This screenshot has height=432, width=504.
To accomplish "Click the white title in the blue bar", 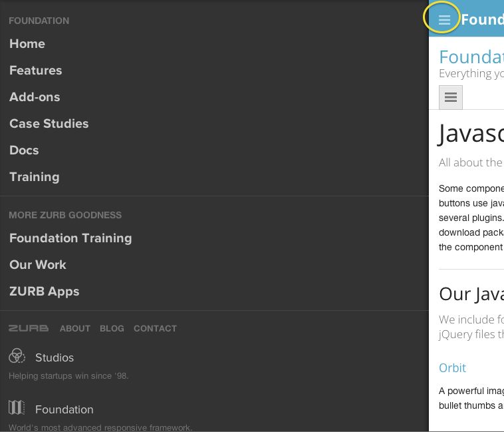I will pyautogui.click(x=483, y=19).
